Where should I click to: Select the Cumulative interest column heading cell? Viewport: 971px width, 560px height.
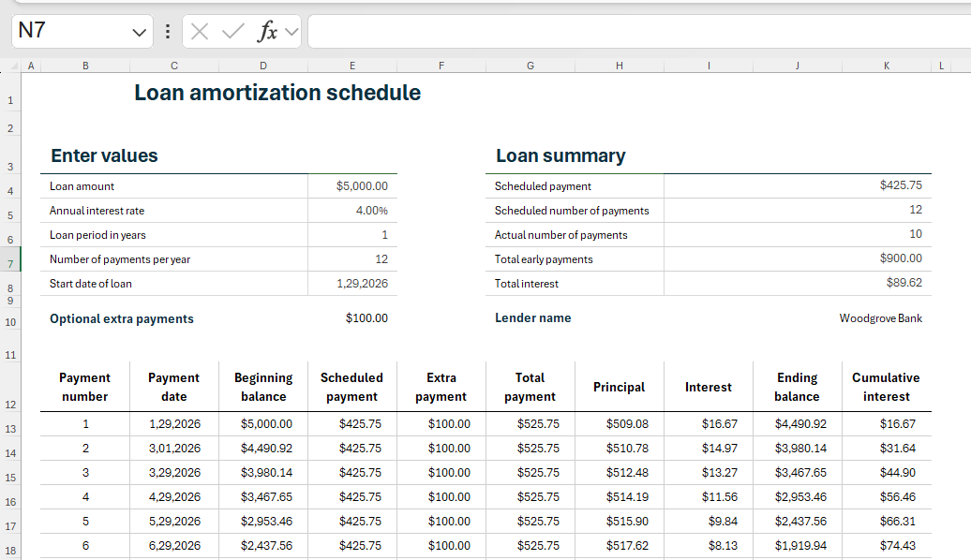pos(886,387)
